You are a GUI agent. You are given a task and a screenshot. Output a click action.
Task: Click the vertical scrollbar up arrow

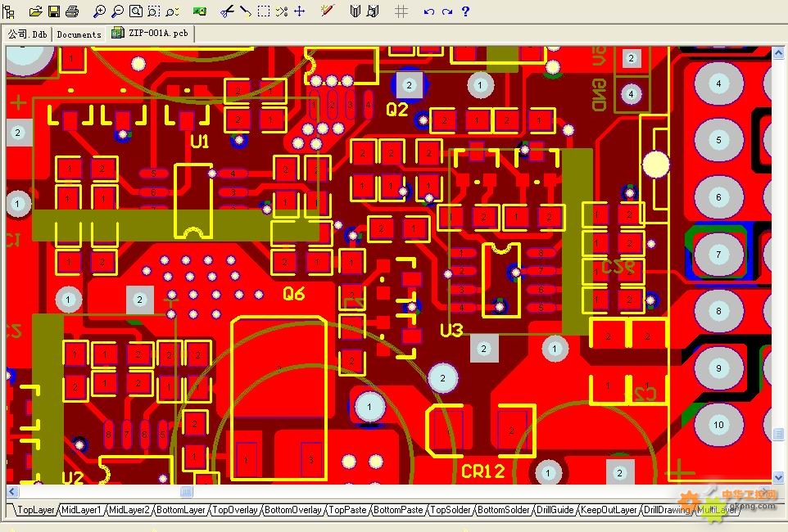point(778,52)
